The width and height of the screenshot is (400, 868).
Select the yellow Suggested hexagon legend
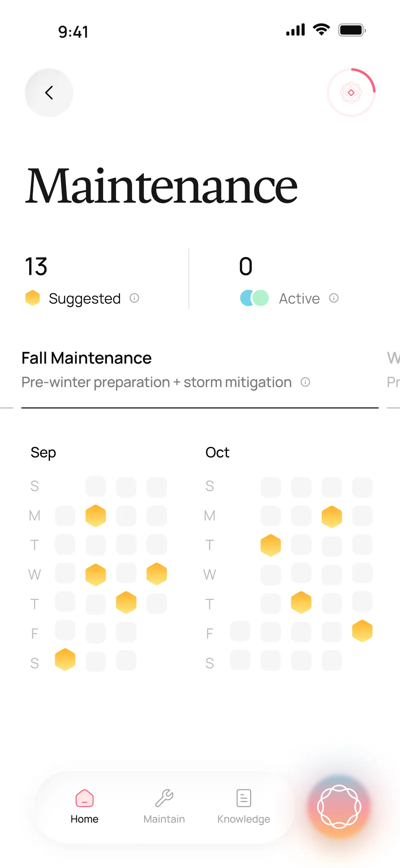click(32, 298)
